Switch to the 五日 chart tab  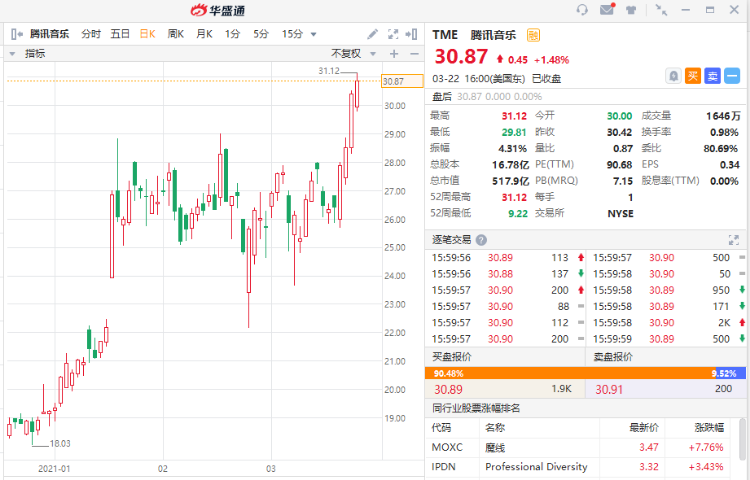[120, 34]
